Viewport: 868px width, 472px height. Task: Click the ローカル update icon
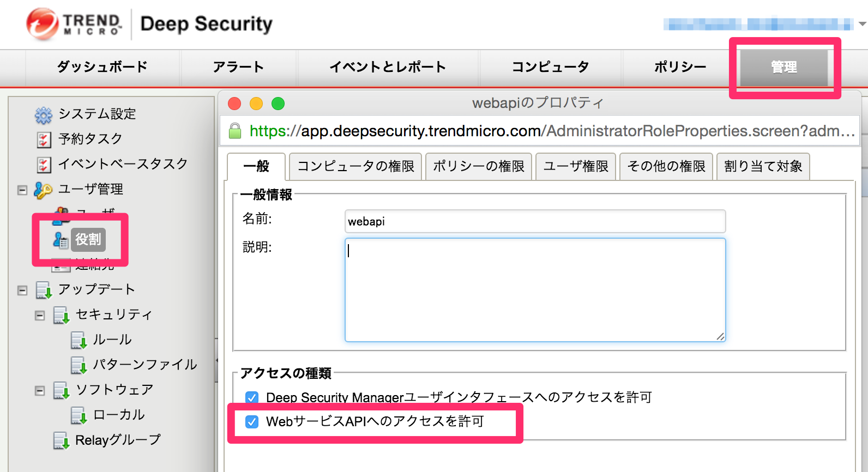(x=79, y=415)
